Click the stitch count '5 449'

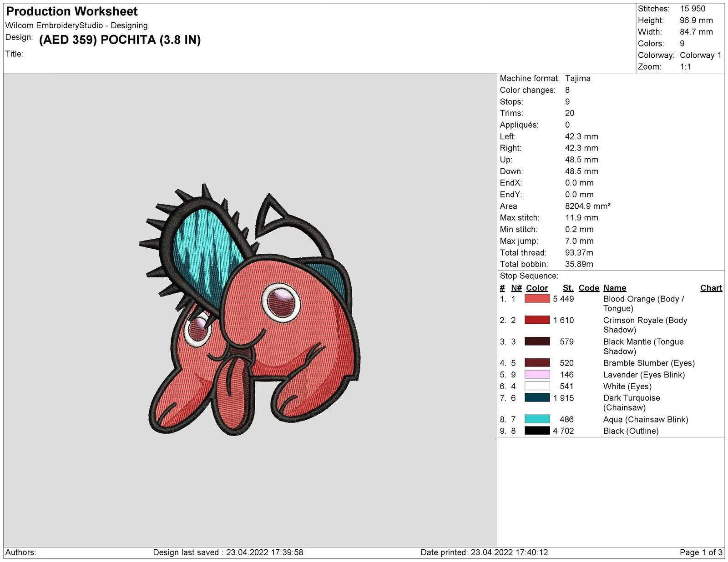coord(563,299)
